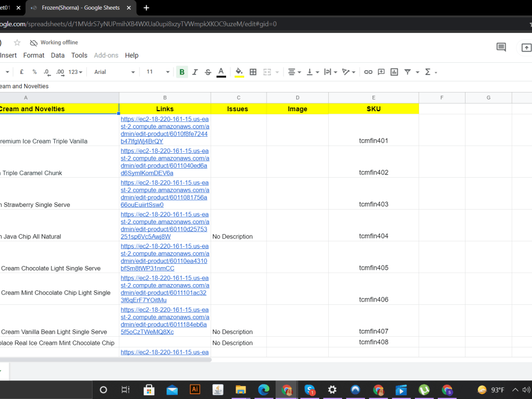Open the Data menu
Viewport: 532px width, 399px height.
pyautogui.click(x=57, y=55)
